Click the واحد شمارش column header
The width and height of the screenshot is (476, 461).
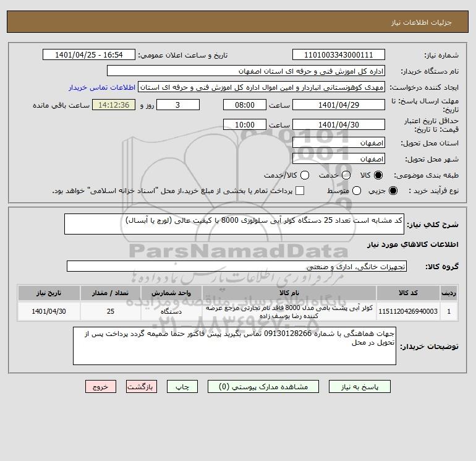[171, 293]
